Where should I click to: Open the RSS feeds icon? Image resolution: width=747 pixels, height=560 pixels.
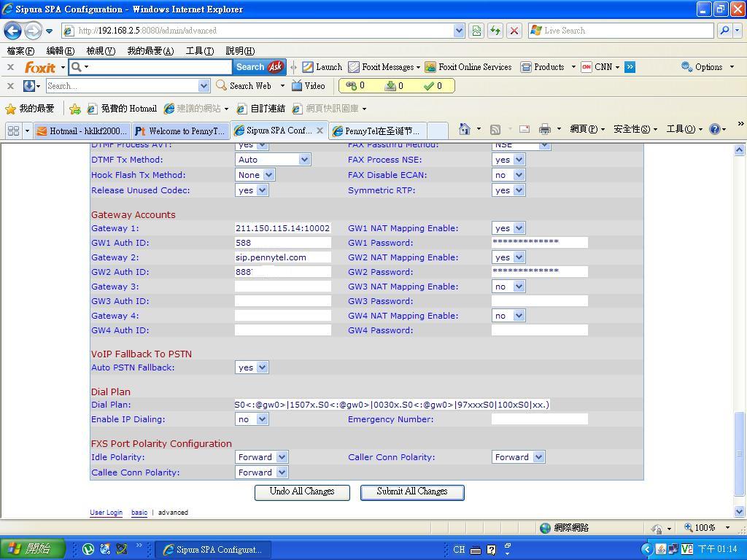pyautogui.click(x=495, y=130)
